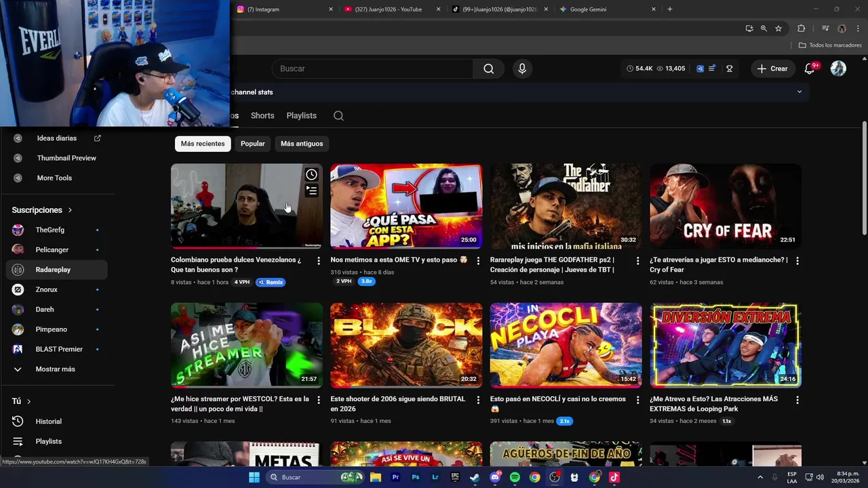Viewport: 868px width, 488px height.
Task: Open Spotify from the taskbar
Action: (515, 477)
